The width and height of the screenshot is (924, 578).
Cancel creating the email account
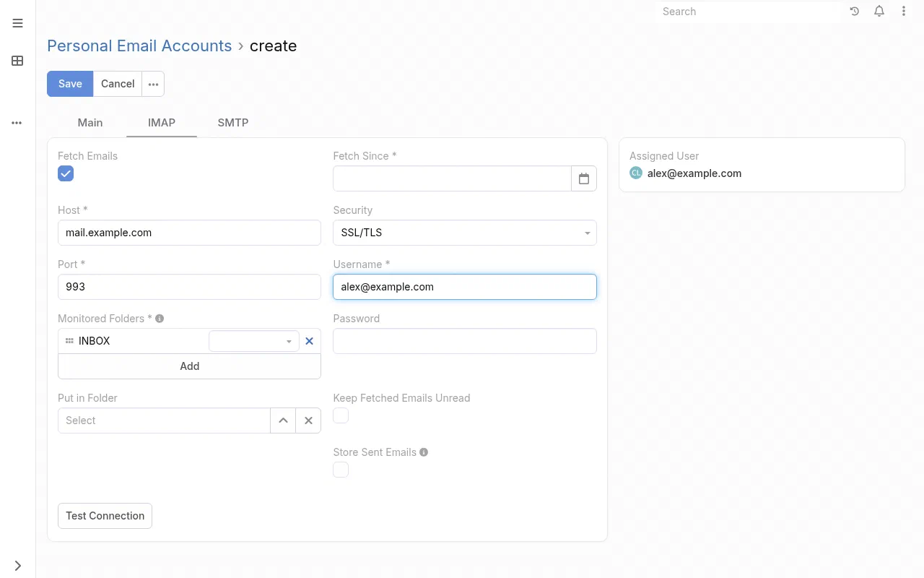point(118,84)
